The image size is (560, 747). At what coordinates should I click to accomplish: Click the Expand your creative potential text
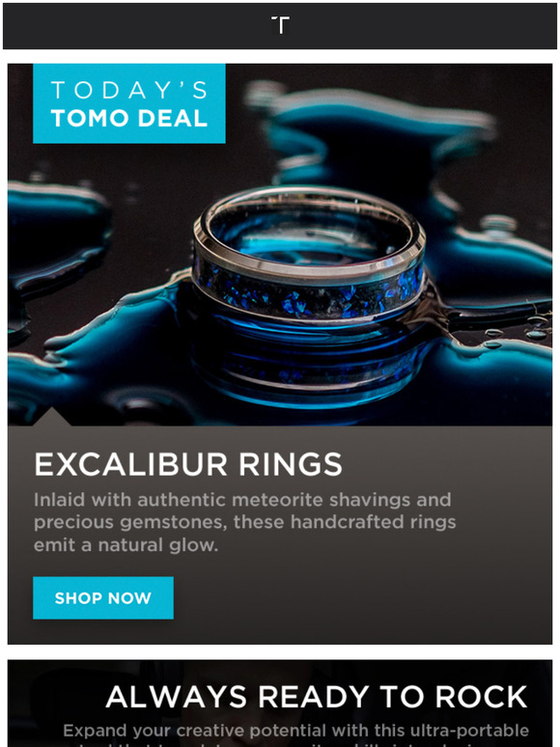click(x=296, y=731)
